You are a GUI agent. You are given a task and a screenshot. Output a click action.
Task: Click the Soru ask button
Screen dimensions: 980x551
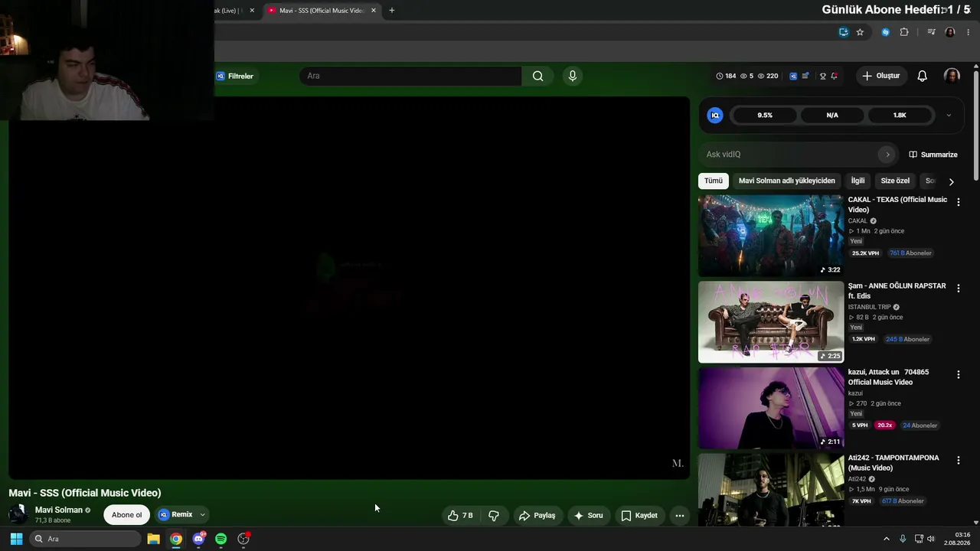588,516
